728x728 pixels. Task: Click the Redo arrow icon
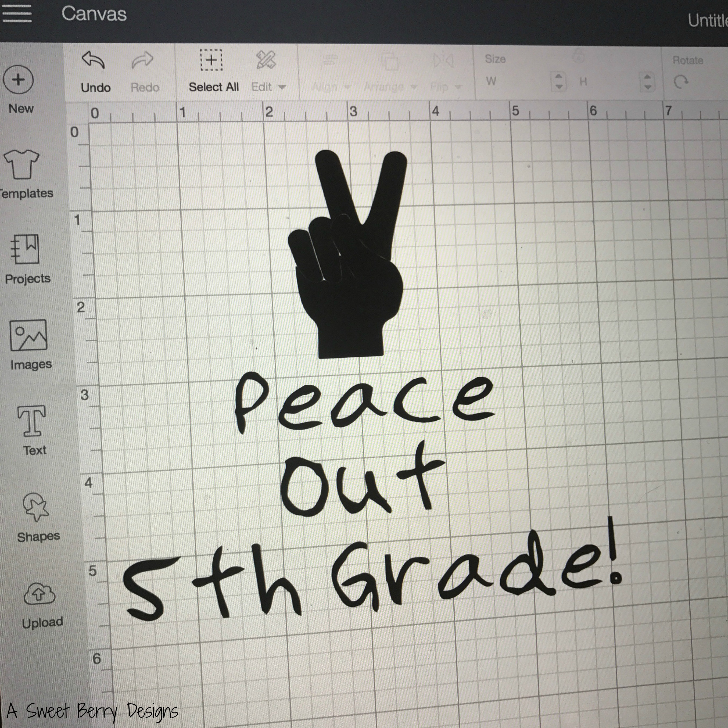(142, 60)
